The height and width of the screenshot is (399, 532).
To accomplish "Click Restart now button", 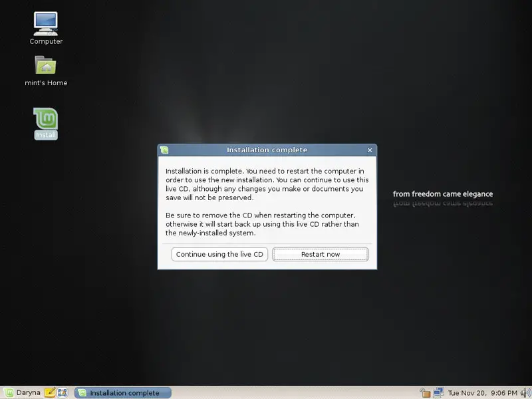I will tap(321, 254).
